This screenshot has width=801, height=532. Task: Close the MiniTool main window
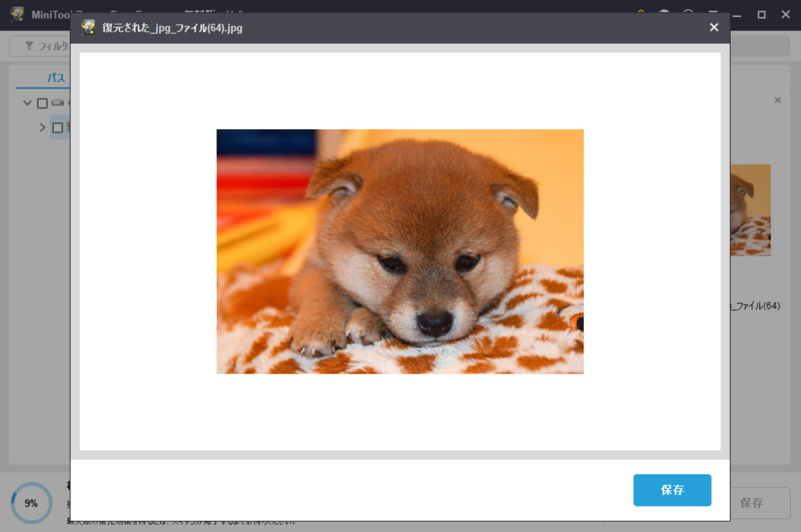click(786, 15)
